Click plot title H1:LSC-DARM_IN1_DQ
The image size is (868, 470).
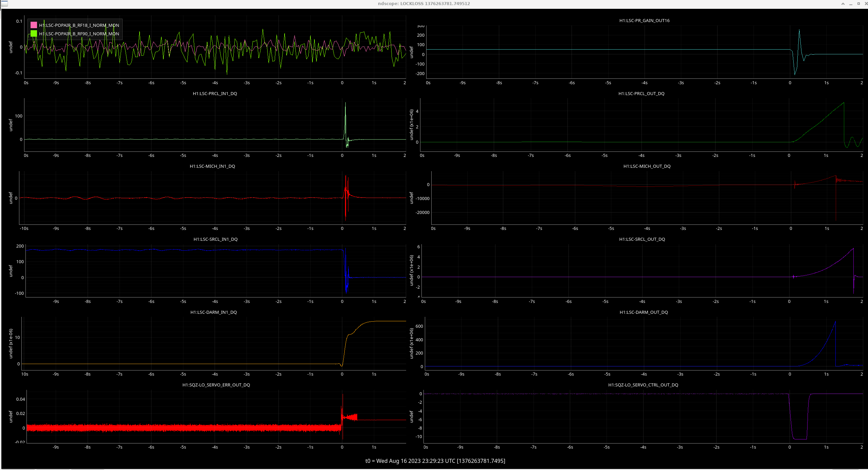pyautogui.click(x=214, y=312)
